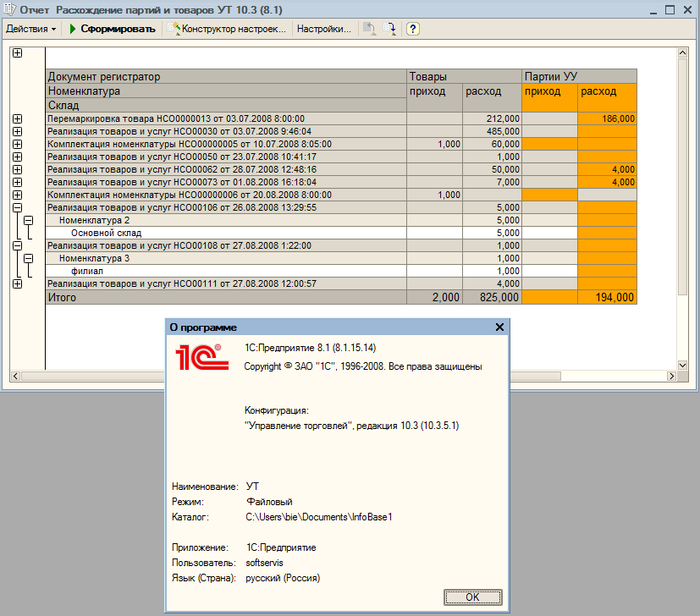
Task: Run the report with Сформировать
Action: click(113, 29)
